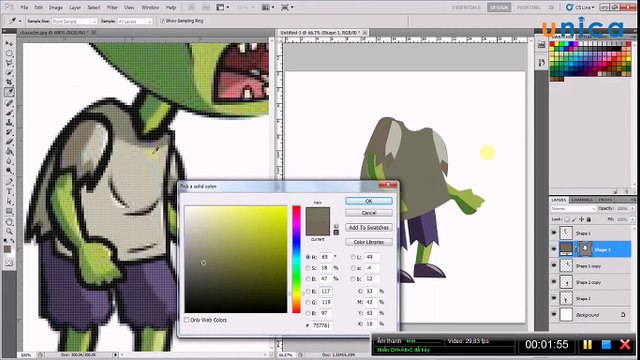Image resolution: width=640 pixels, height=360 pixels.
Task: Select the L lightness radio button
Action: (353, 257)
